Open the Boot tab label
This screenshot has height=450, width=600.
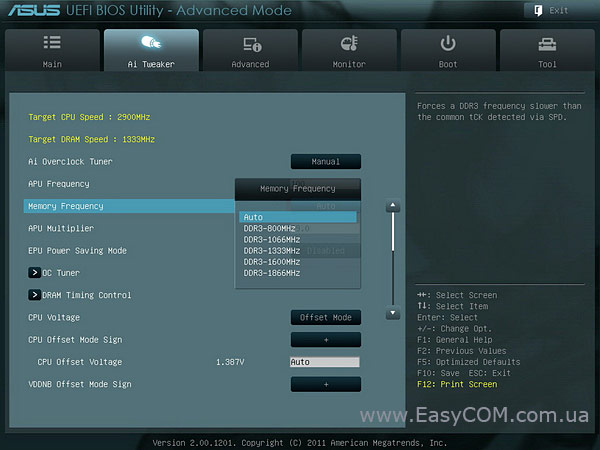(448, 64)
